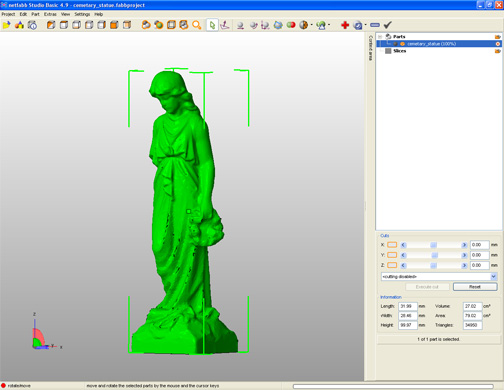Click the X slider left arrow
The image size is (504, 390).
point(403,245)
